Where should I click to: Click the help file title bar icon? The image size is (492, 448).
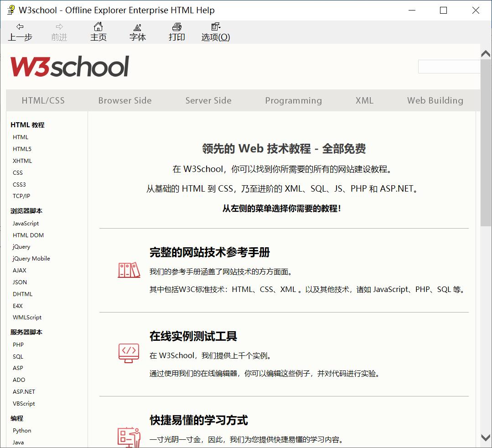pos(10,10)
